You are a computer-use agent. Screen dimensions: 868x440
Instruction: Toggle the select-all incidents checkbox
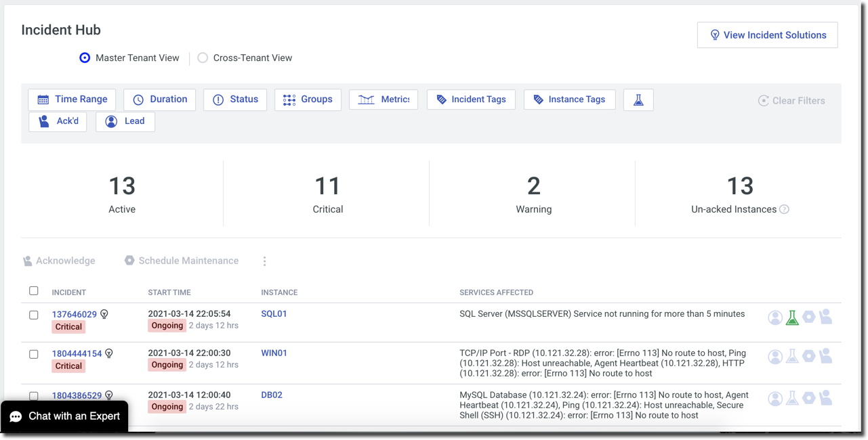[x=34, y=291]
